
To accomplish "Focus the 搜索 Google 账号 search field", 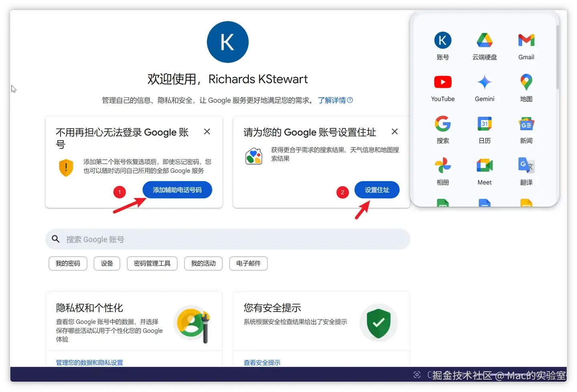I will coord(228,239).
